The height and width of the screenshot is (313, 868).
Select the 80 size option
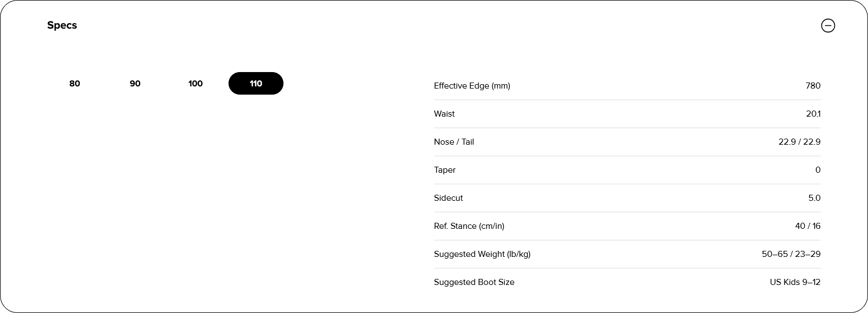[75, 84]
